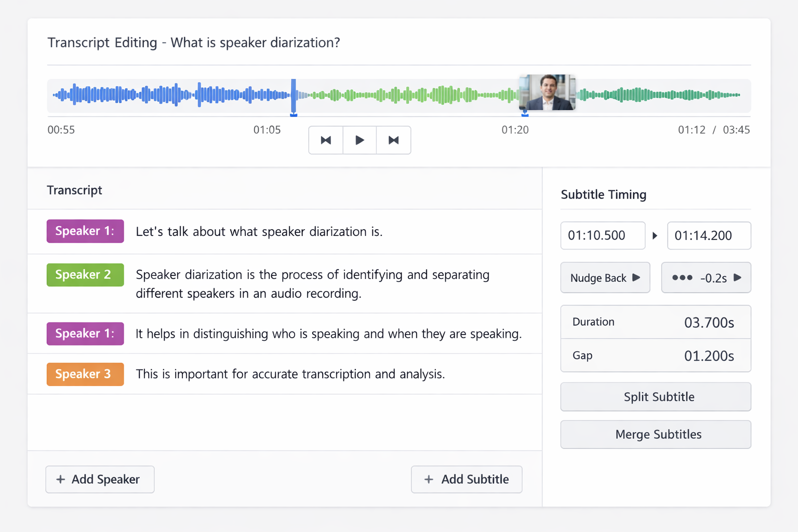This screenshot has width=798, height=532.
Task: Apply the -0.2s timing adjustment
Action: point(706,278)
